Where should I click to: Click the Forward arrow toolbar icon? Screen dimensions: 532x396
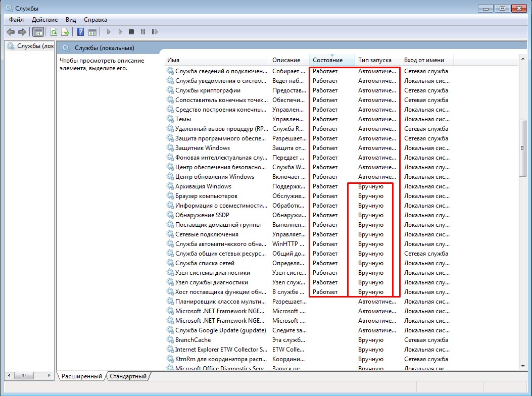[22, 32]
